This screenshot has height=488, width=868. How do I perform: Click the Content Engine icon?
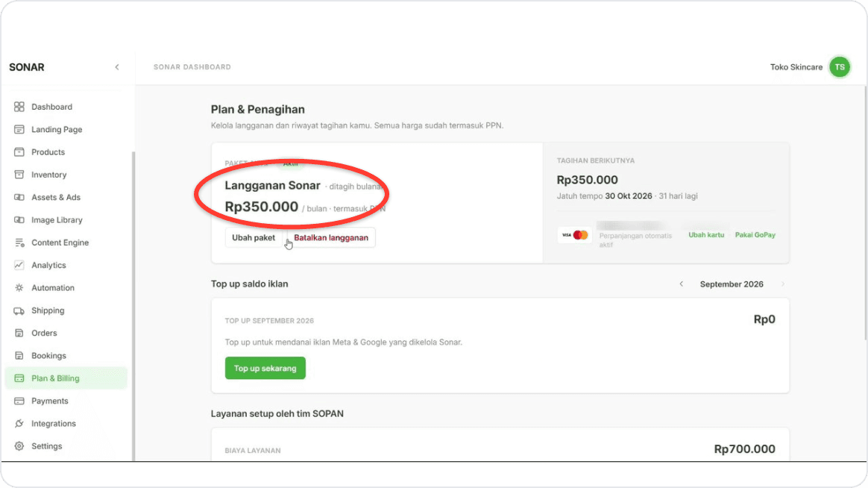coord(19,243)
